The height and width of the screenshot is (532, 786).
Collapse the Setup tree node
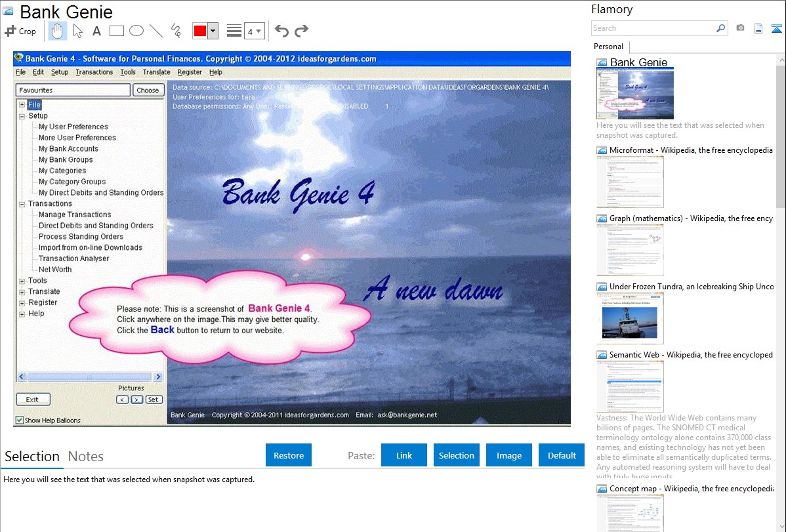[x=22, y=116]
